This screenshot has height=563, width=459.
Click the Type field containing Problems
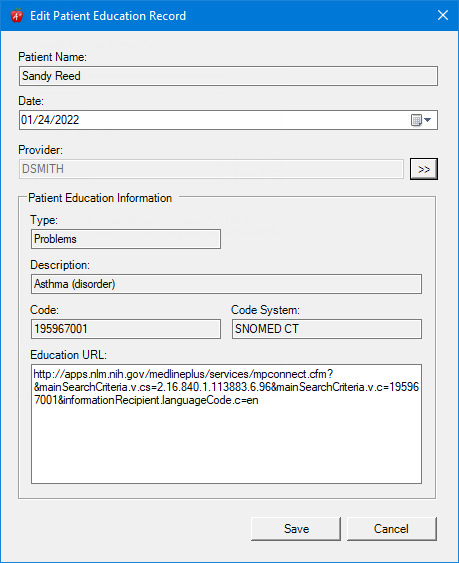point(126,239)
